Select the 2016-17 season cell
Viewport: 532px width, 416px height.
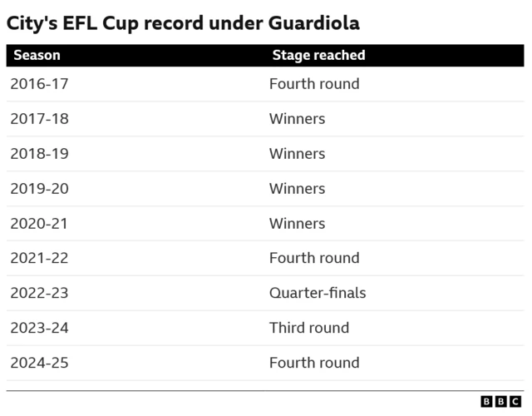click(39, 84)
